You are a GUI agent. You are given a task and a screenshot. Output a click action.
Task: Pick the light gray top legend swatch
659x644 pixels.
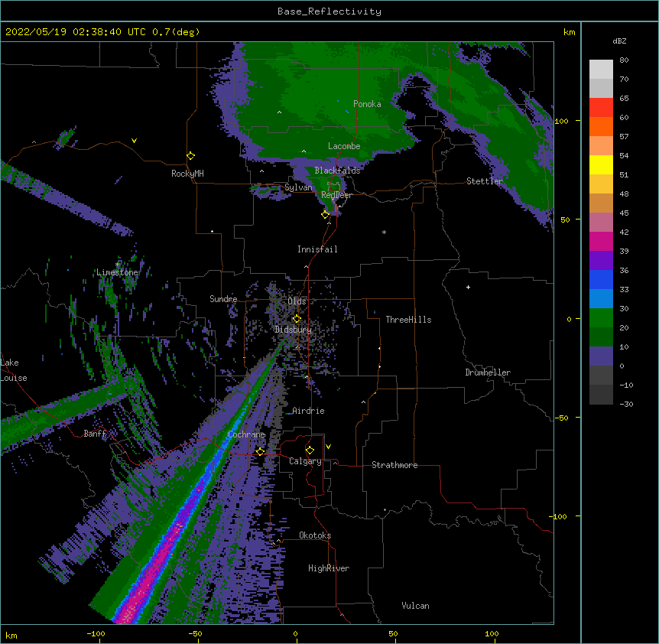coord(601,70)
